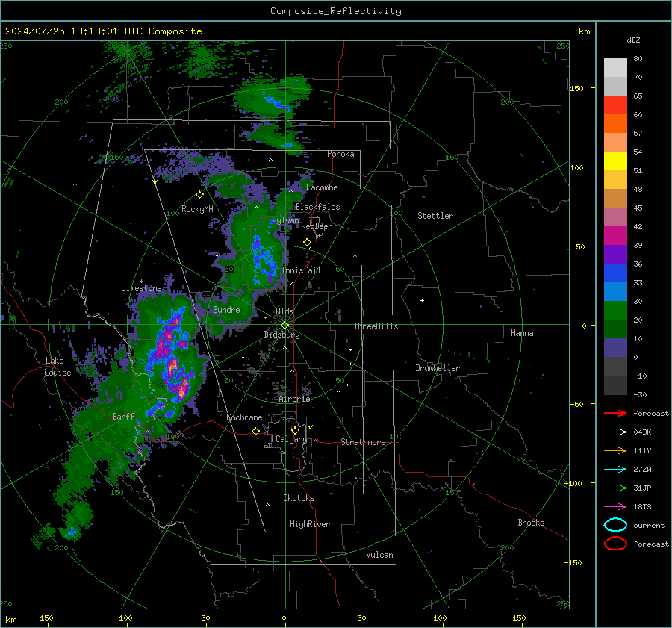
Task: Click the Sundre city label
Action: coord(226,309)
